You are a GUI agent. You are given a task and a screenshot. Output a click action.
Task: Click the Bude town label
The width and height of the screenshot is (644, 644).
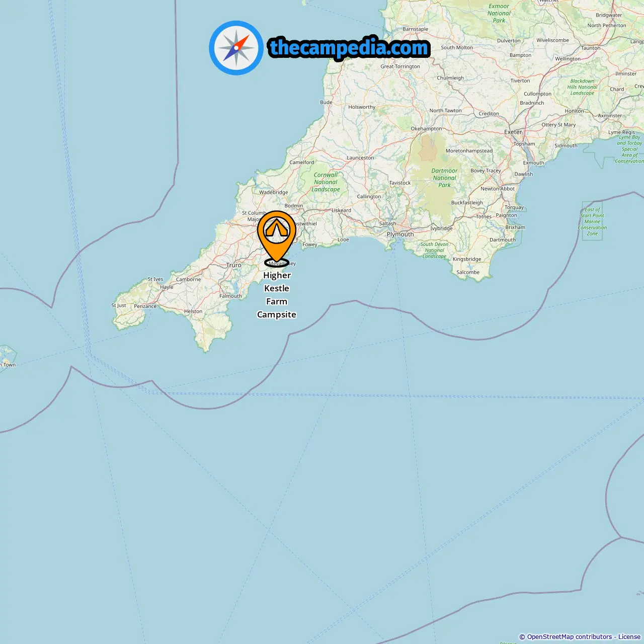pos(327,102)
